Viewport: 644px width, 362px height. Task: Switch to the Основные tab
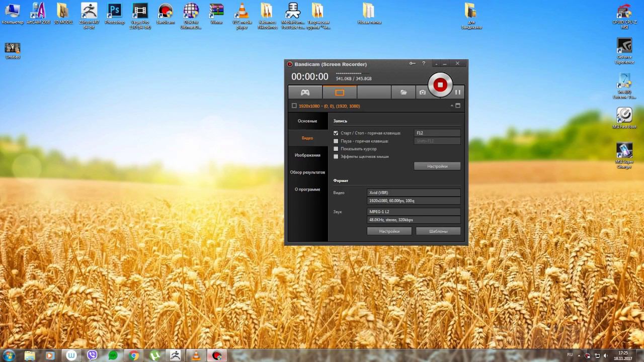coord(307,121)
